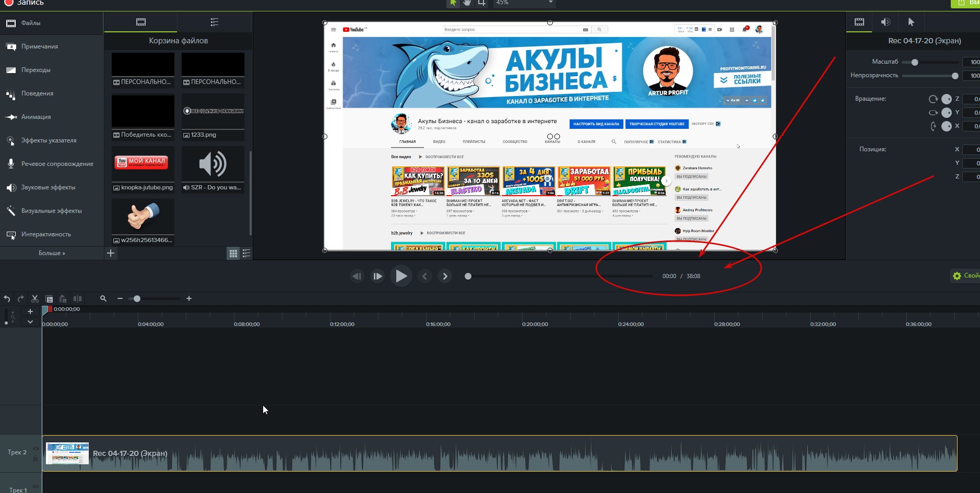Add a new track with plus button
Image resolution: width=980 pixels, height=493 pixels.
click(x=30, y=311)
